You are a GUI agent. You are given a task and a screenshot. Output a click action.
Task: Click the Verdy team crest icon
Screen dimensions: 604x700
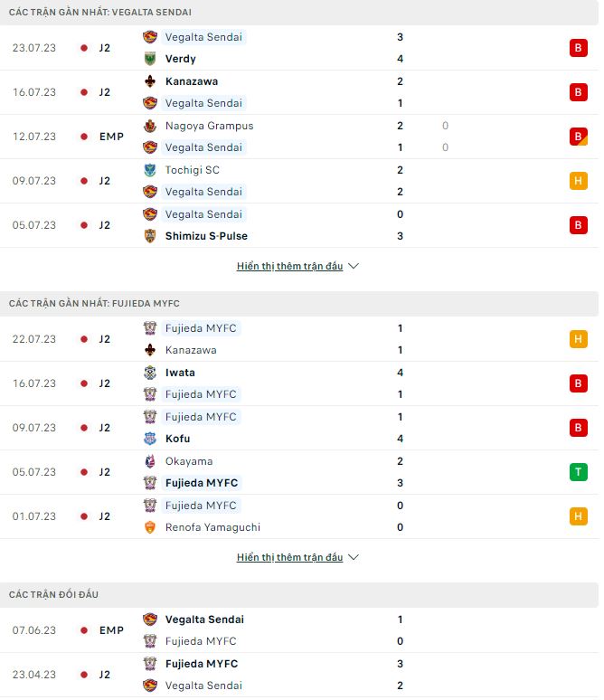150,59
